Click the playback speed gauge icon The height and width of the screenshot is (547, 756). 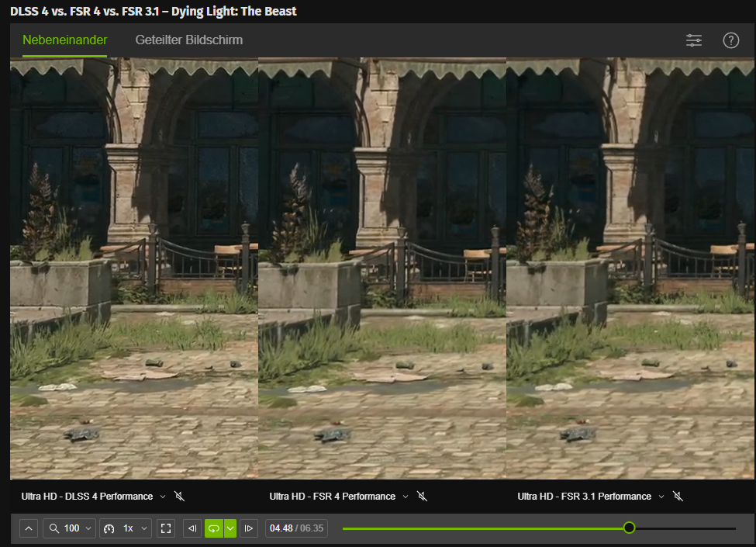108,528
